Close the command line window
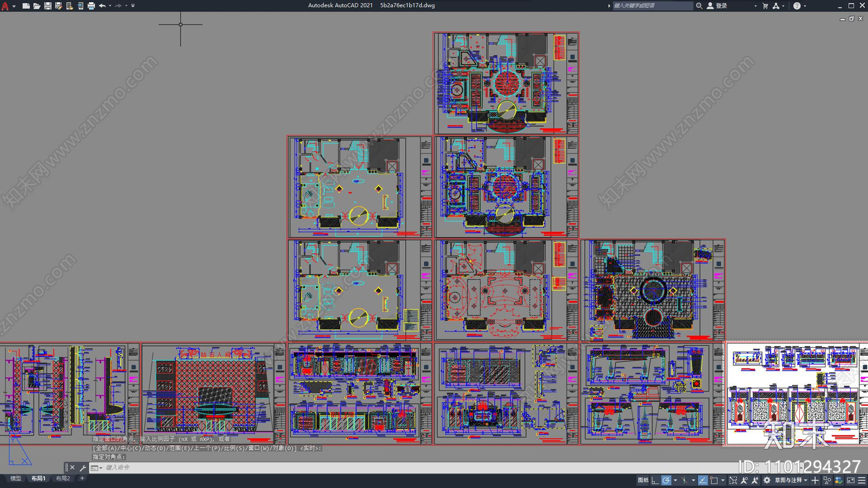The width and height of the screenshot is (868, 488). coord(72,467)
